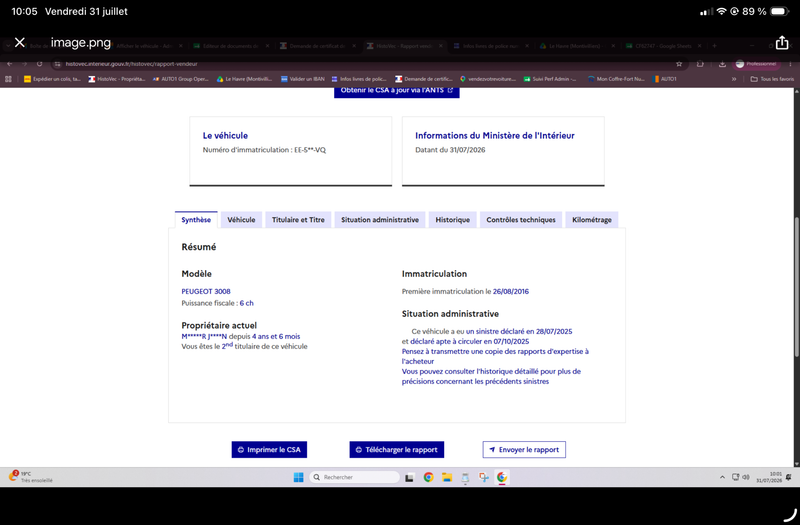The image size is (800, 525).
Task: Open File Explorer from the taskbar
Action: [x=447, y=477]
